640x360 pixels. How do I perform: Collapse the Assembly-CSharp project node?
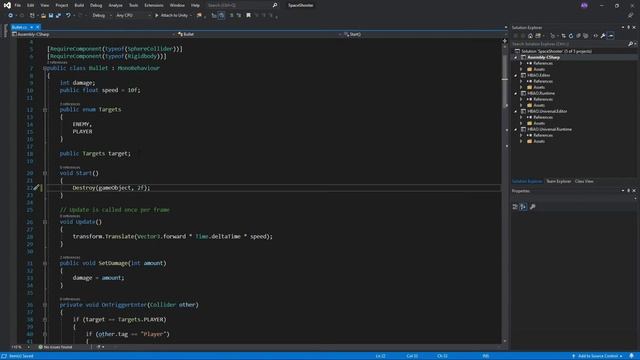pos(516,58)
